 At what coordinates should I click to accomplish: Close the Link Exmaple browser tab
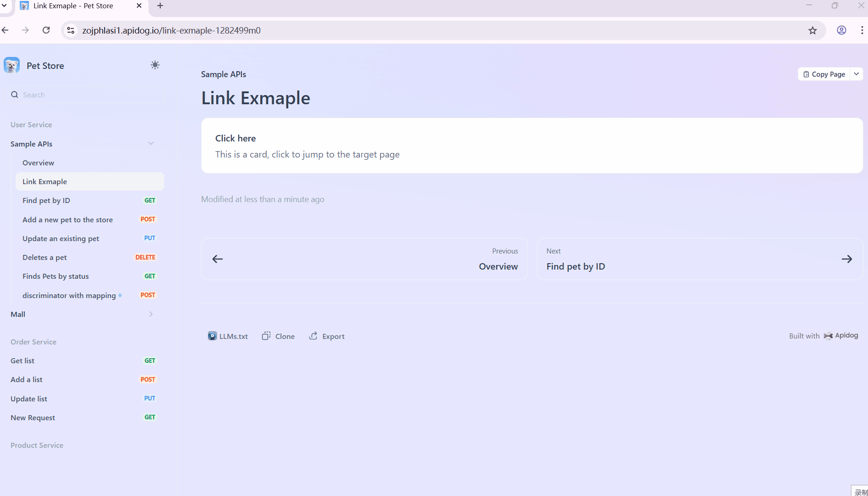pyautogui.click(x=139, y=6)
